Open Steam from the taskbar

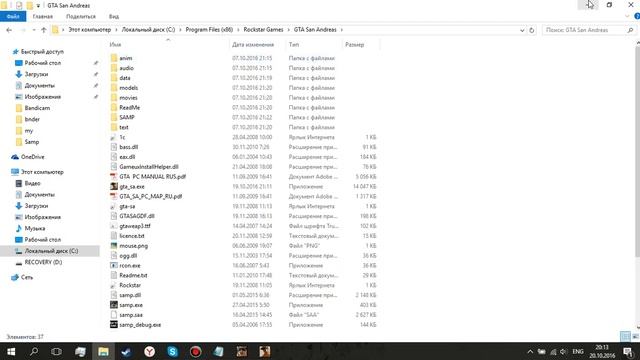[x=126, y=351]
